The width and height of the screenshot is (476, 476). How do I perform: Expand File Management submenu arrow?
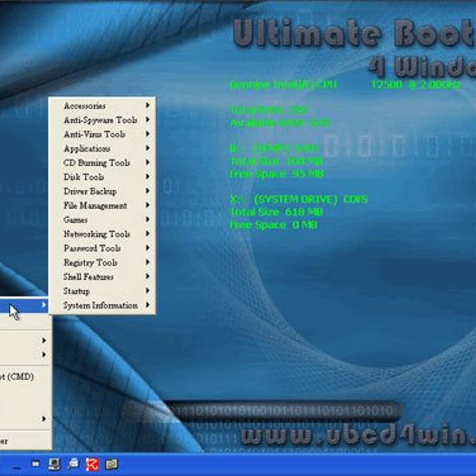pyautogui.click(x=148, y=205)
